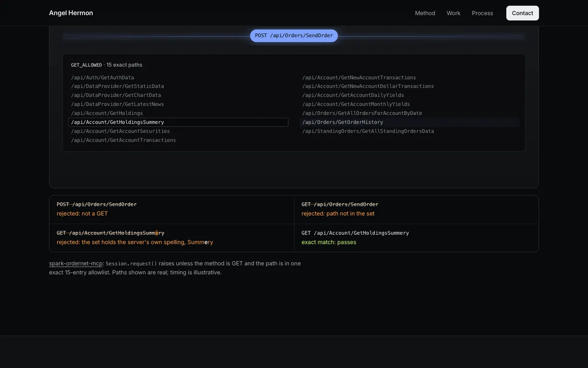Image resolution: width=588 pixels, height=368 pixels.
Task: Click /api/StandingOrders/GetAllStandingOrdersData path
Action: pos(367,131)
